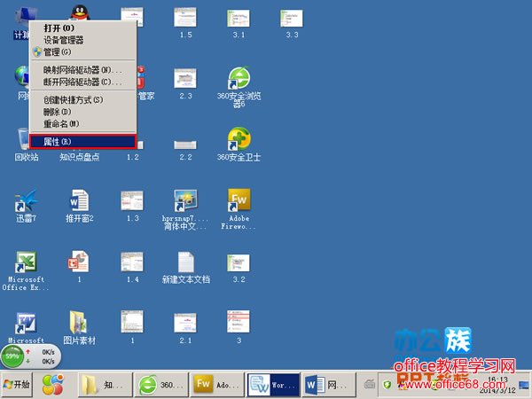Click the keyboard input tray icon
This screenshot has height=399, width=532.
point(370,385)
